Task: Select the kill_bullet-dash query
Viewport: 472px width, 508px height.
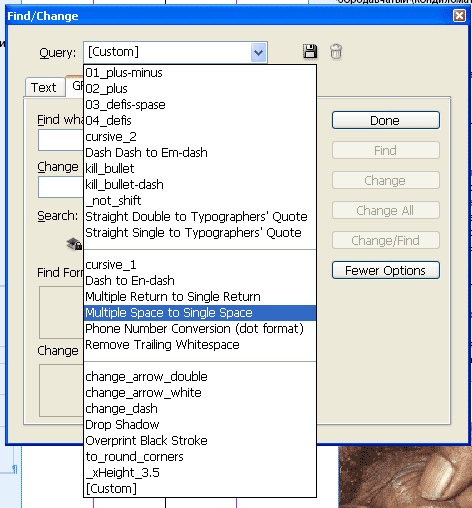Action: 200,185
